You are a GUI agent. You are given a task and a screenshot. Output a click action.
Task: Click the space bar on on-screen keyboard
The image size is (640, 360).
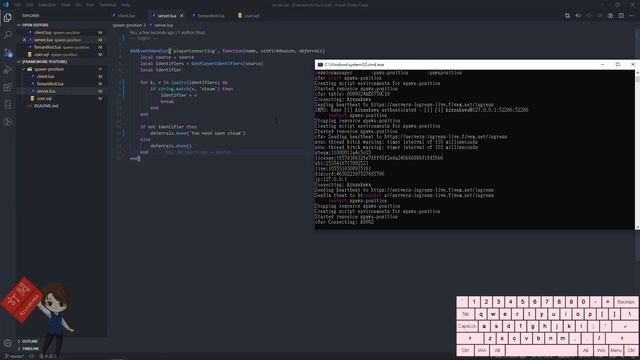coord(541,350)
